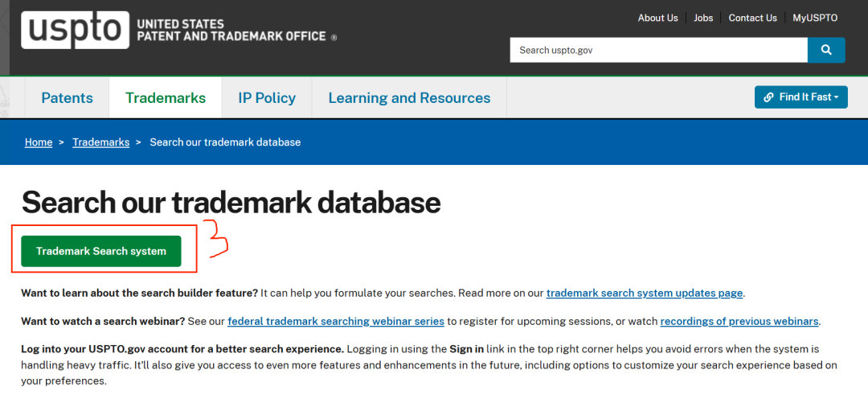Image resolution: width=868 pixels, height=395 pixels.
Task: Focus the Search uspto.gov input field
Action: [x=659, y=50]
